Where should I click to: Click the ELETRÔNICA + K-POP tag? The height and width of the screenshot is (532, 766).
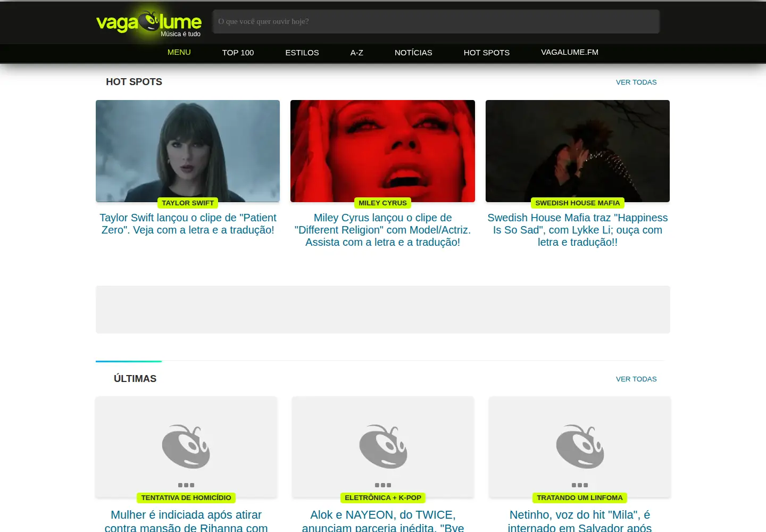pos(383,497)
